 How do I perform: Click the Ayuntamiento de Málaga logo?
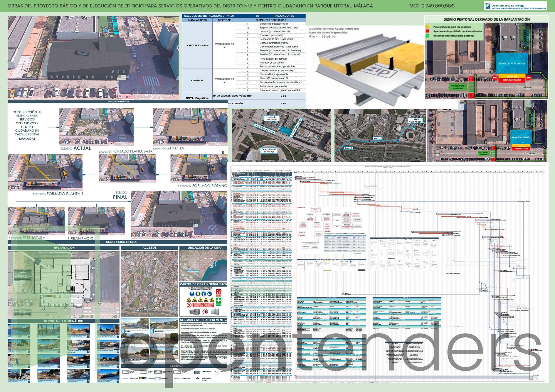pyautogui.click(x=515, y=6)
